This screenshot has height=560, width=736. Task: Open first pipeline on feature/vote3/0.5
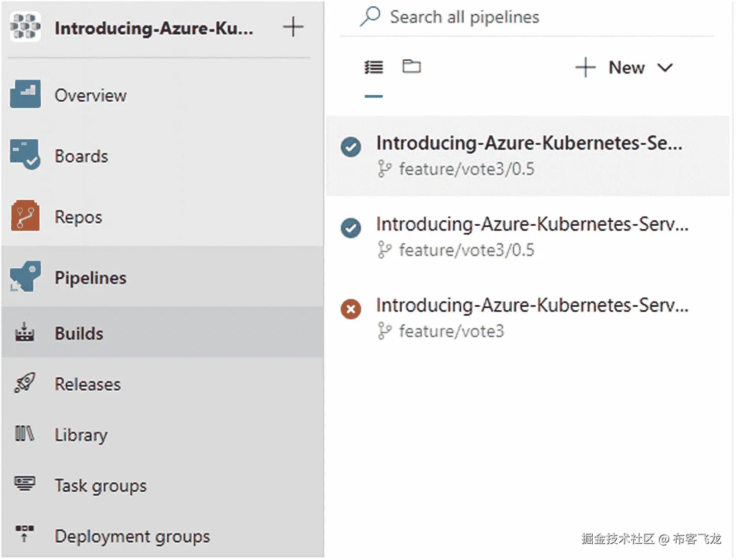coord(529,143)
